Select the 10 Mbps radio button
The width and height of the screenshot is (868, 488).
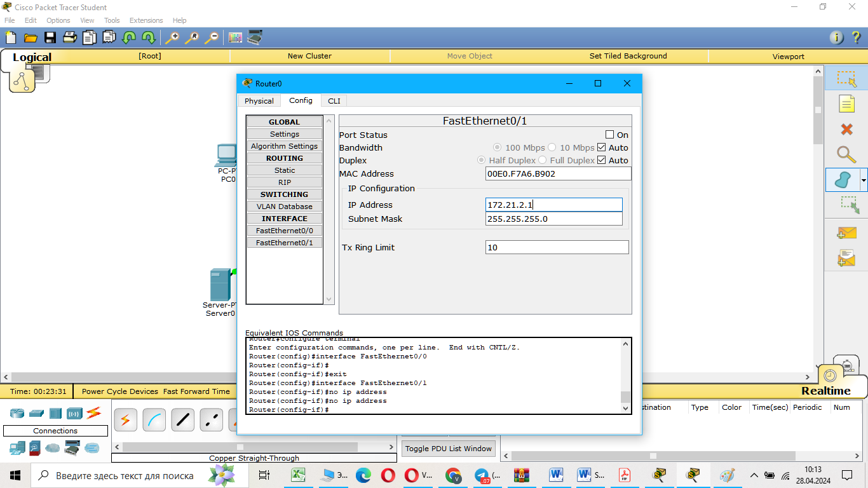coord(552,147)
